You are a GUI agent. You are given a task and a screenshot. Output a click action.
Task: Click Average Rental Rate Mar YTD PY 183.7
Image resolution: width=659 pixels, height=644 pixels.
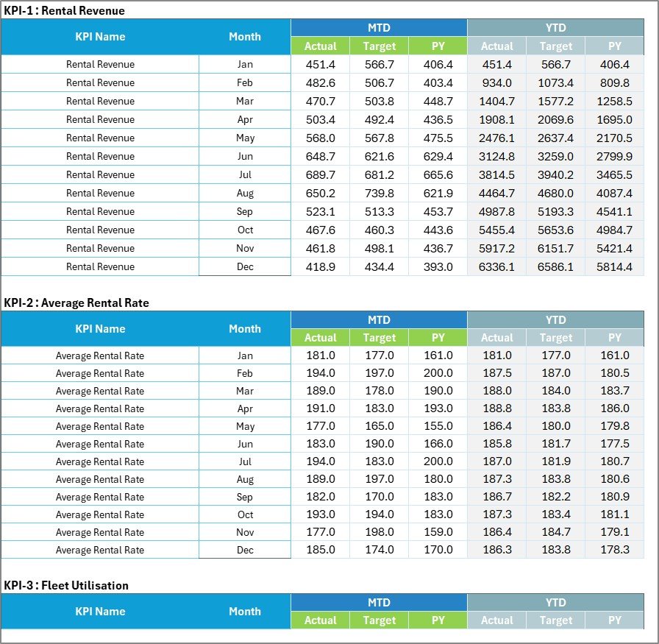click(614, 391)
